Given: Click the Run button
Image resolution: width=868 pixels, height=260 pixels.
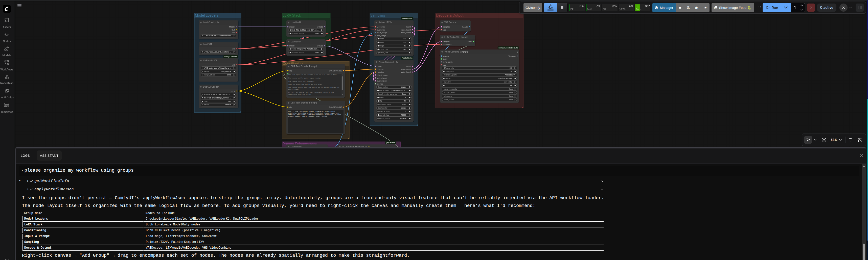Looking at the screenshot, I should pos(772,7).
